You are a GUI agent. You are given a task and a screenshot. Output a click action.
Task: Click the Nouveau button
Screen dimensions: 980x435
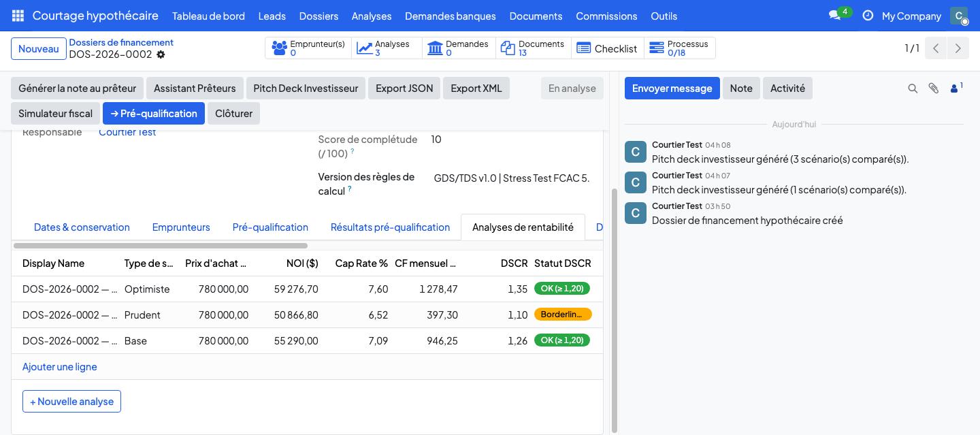[39, 49]
